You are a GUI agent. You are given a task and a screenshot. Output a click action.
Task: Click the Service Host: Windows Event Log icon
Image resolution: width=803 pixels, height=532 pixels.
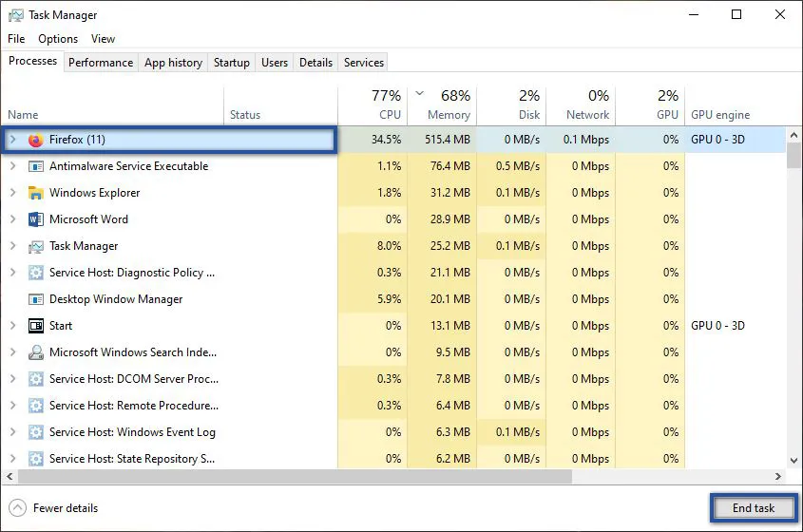point(35,432)
